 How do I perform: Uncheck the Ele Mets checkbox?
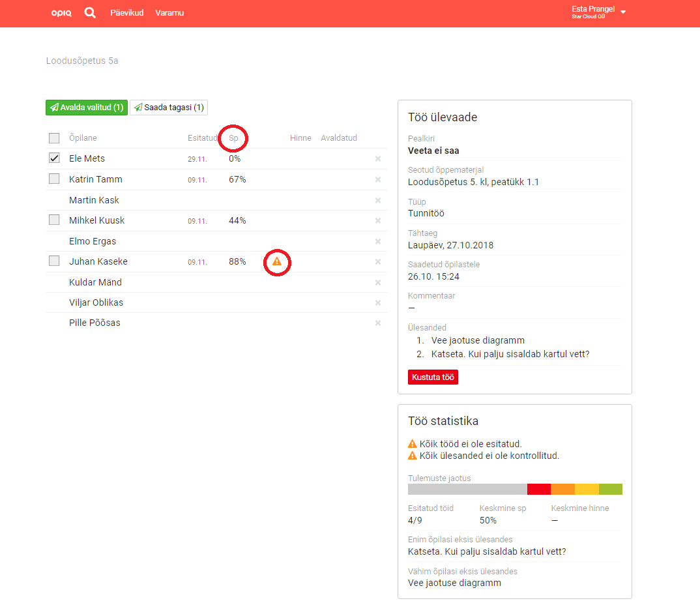pos(54,158)
